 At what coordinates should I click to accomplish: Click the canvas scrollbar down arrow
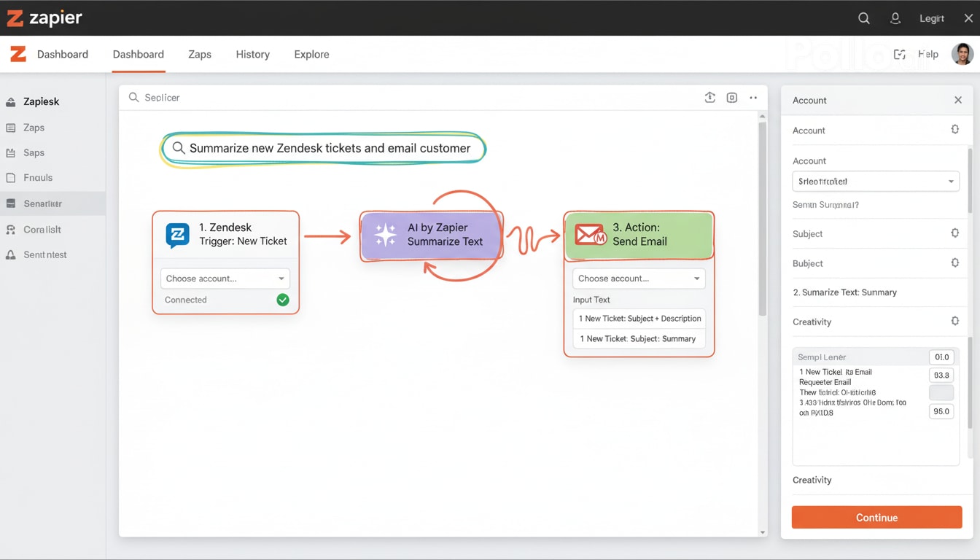(x=763, y=532)
